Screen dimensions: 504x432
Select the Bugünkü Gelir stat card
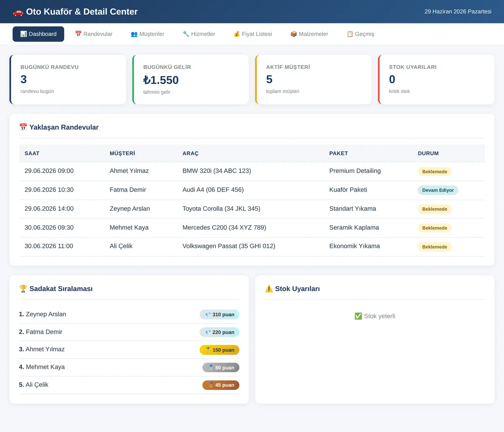click(x=191, y=79)
